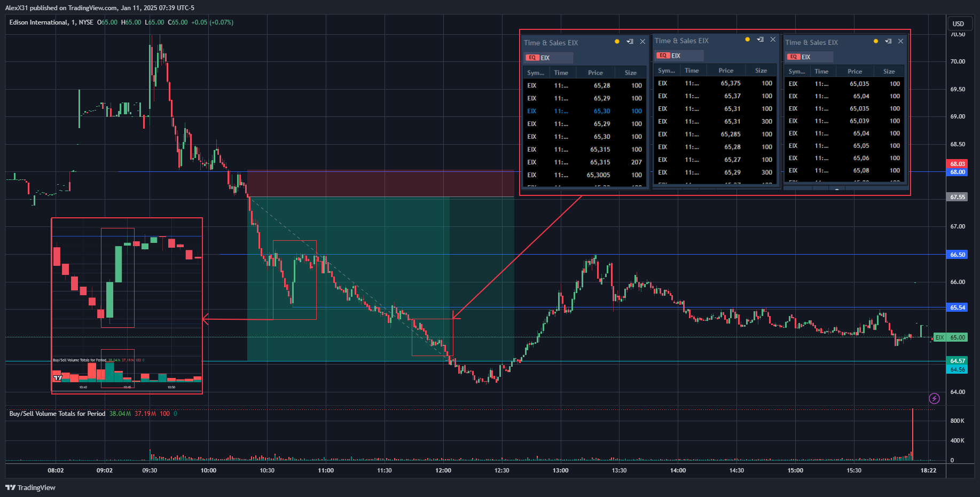Image resolution: width=980 pixels, height=497 pixels.
Task: Sort by Price header in panel listing 65,039
Action: [854, 72]
